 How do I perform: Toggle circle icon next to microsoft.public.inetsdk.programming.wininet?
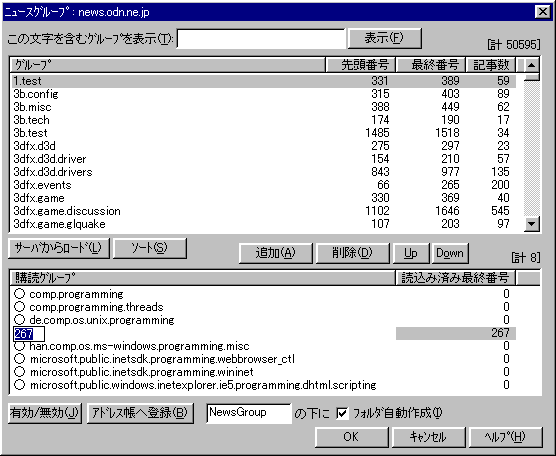point(20,372)
